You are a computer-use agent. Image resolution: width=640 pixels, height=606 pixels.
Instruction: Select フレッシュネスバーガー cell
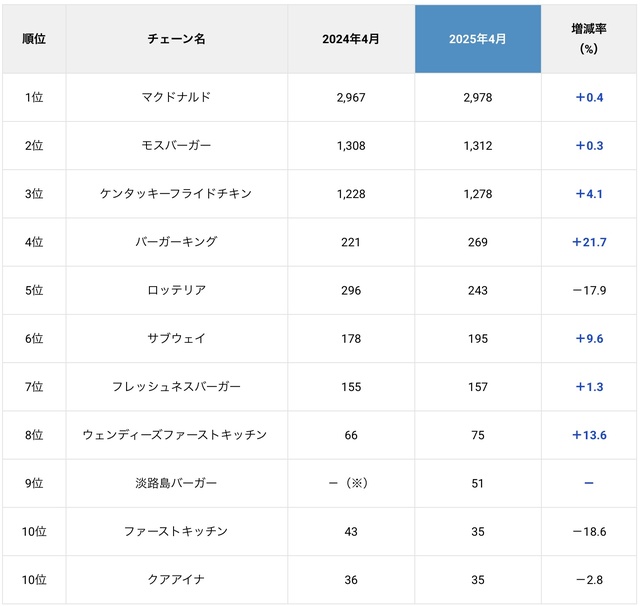pyautogui.click(x=176, y=386)
